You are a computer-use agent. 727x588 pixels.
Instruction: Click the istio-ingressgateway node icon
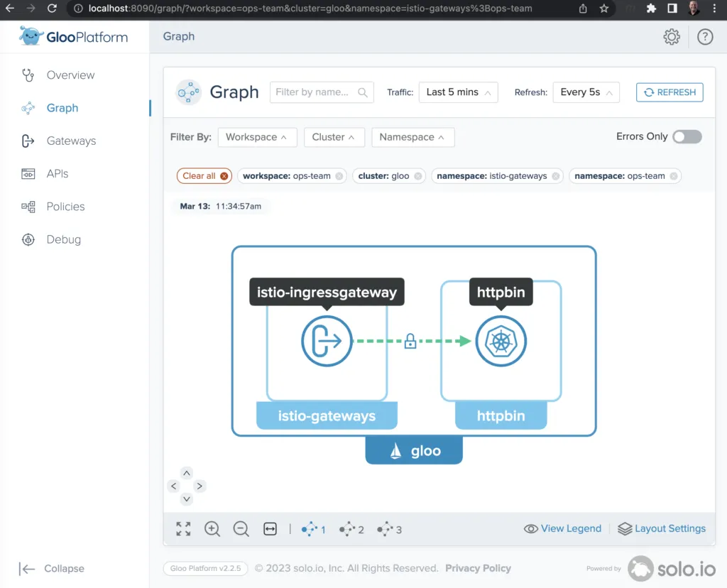pyautogui.click(x=327, y=341)
